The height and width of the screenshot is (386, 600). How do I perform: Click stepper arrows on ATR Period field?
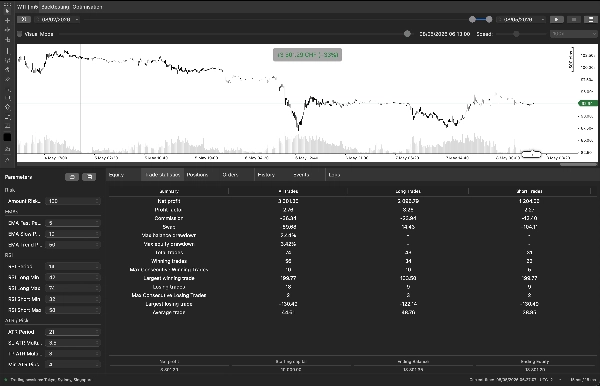(97, 332)
